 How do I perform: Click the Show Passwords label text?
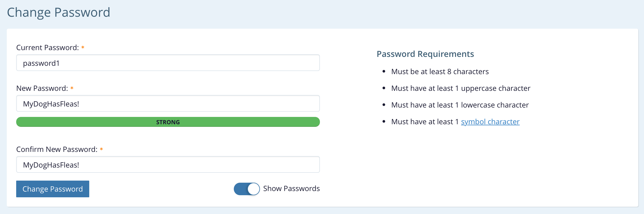point(291,188)
